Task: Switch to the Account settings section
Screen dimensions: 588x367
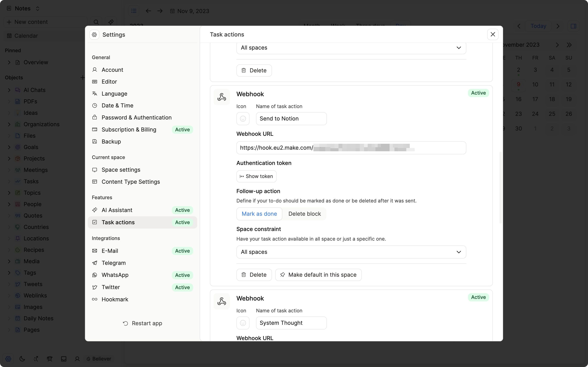Action: click(112, 70)
